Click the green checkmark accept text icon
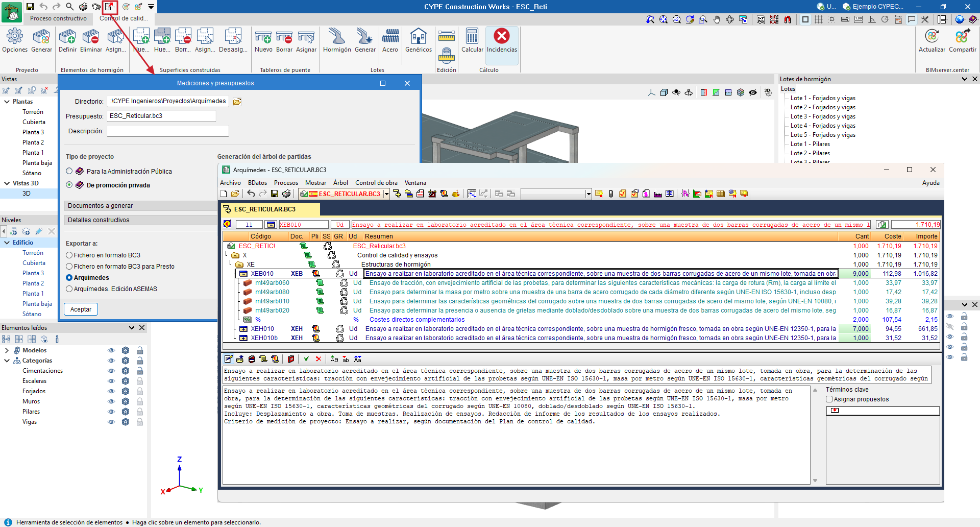The image size is (980, 527). point(306,359)
